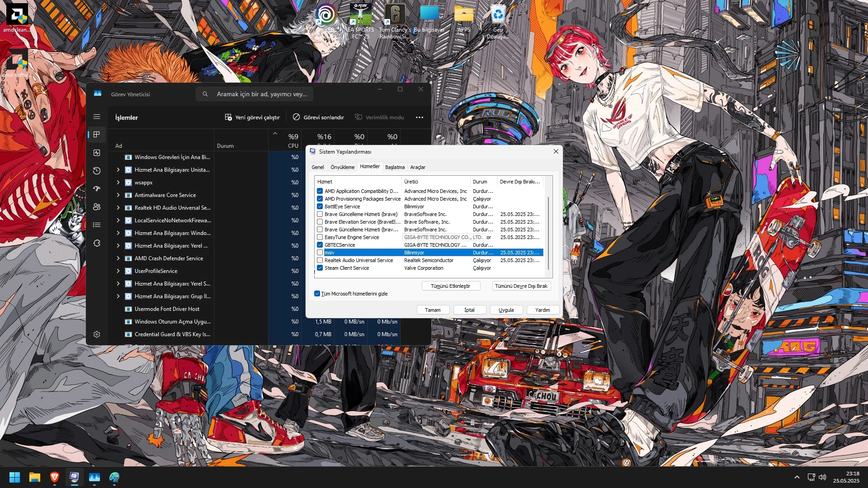Switch to the Önyükleme tab

[343, 167]
